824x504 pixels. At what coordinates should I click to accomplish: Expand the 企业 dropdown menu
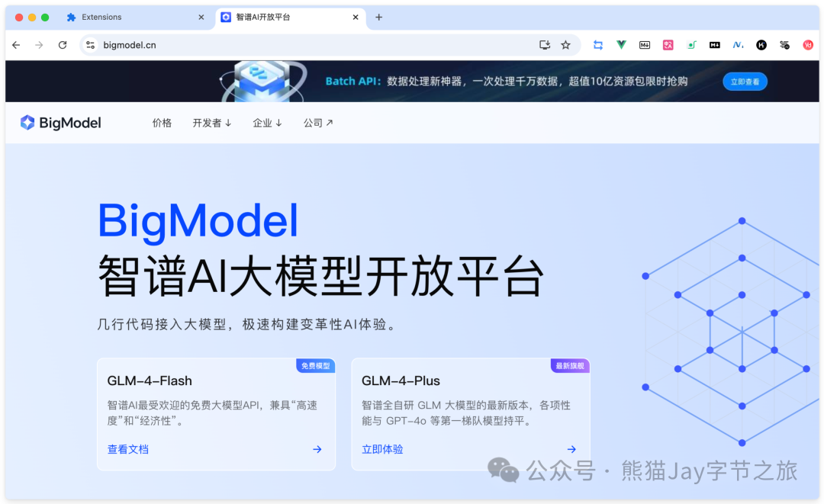(268, 123)
